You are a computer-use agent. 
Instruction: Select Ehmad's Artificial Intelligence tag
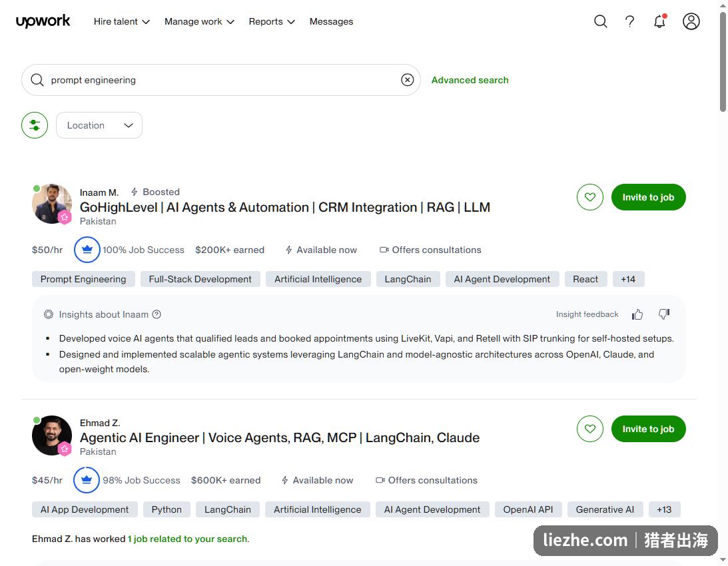317,509
